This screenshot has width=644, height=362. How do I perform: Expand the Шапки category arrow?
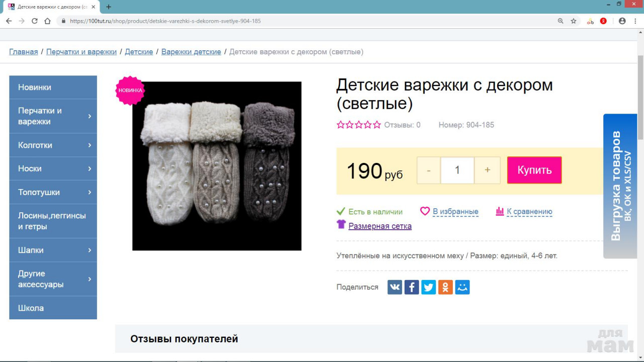tap(90, 250)
